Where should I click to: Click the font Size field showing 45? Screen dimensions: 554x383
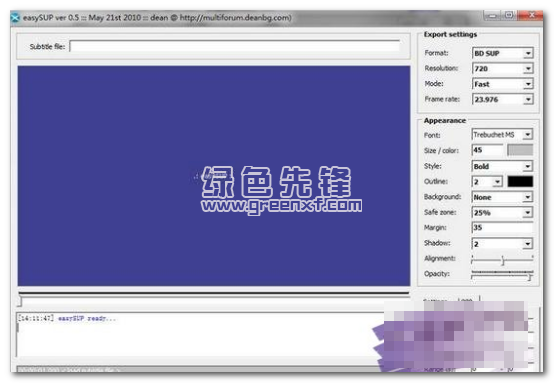pyautogui.click(x=487, y=150)
